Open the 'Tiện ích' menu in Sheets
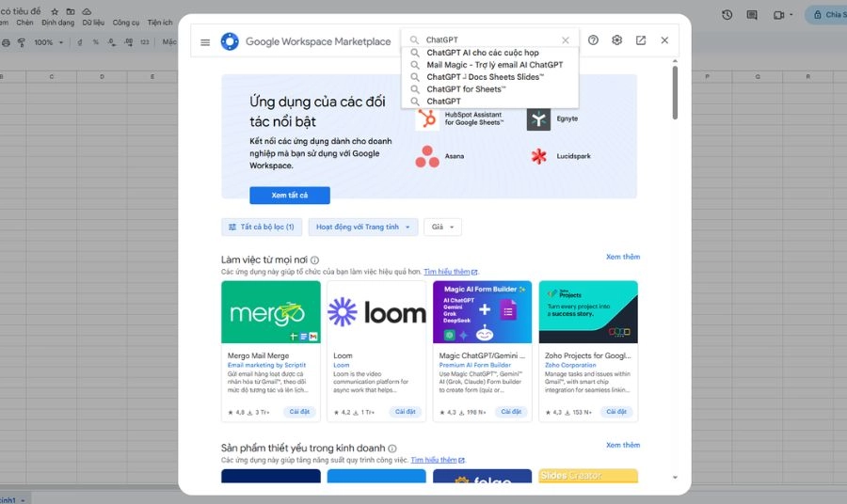Viewport: 847px width, 504px height. click(x=160, y=23)
